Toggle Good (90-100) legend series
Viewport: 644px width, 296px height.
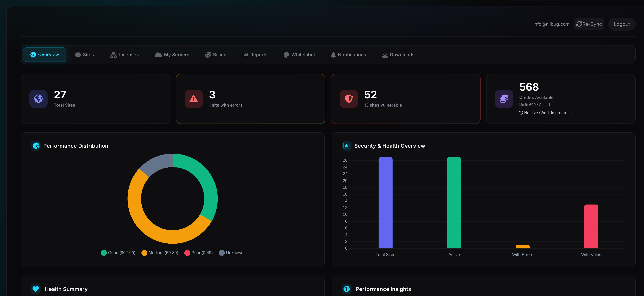tap(118, 253)
